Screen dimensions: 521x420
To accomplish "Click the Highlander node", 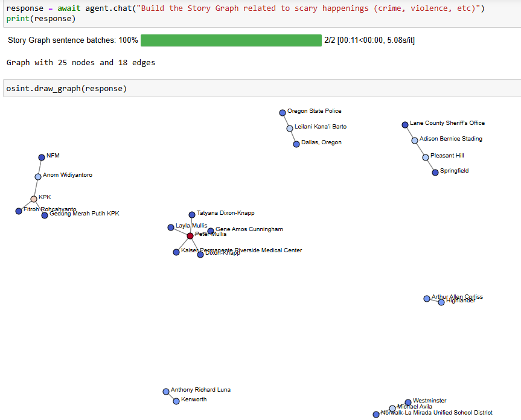I will (441, 302).
